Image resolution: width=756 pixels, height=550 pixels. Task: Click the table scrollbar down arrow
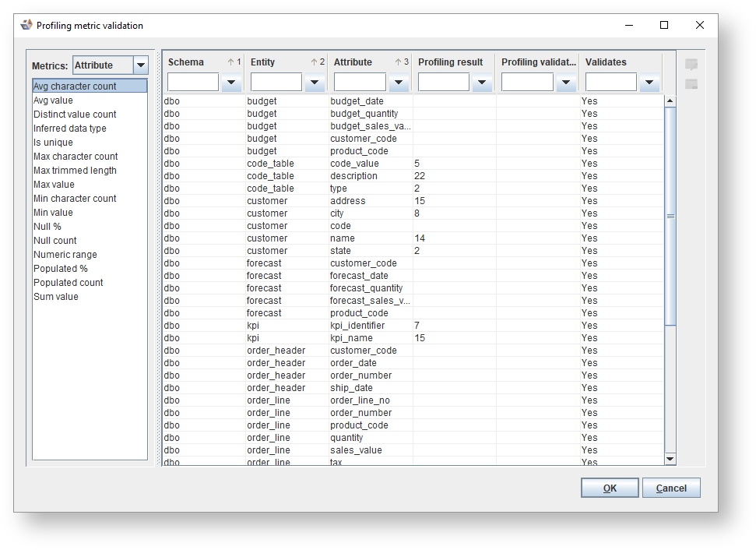click(670, 459)
